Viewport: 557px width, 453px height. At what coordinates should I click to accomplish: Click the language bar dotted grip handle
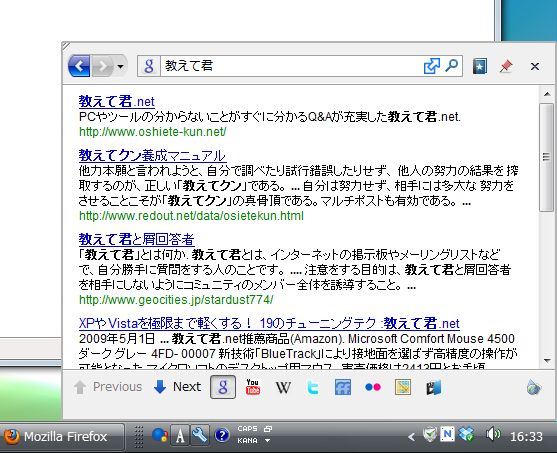point(139,436)
